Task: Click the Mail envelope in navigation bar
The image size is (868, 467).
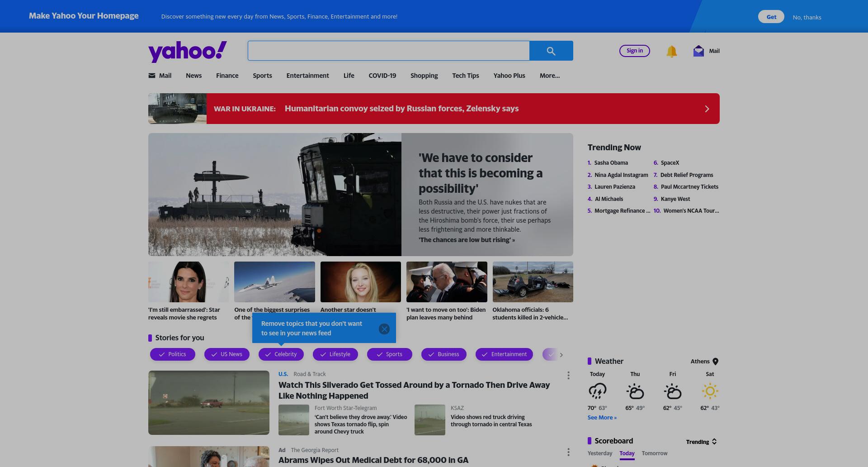Action: click(x=152, y=76)
